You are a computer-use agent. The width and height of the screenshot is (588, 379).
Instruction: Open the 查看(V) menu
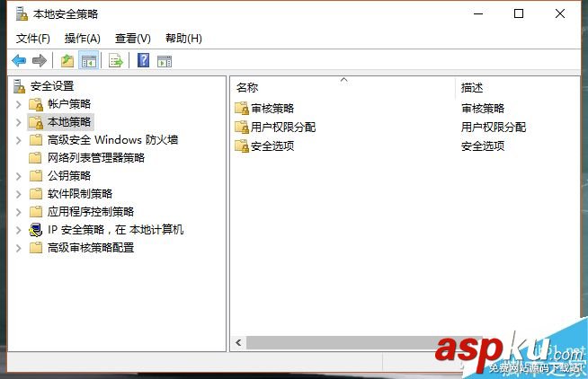coord(133,39)
